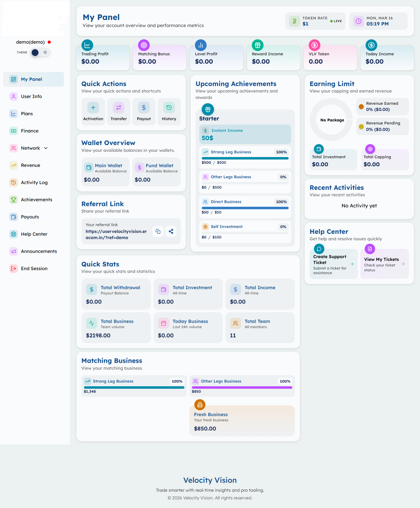The width and height of the screenshot is (420, 508).
Task: Click the copy referral link icon
Action: pyautogui.click(x=158, y=231)
